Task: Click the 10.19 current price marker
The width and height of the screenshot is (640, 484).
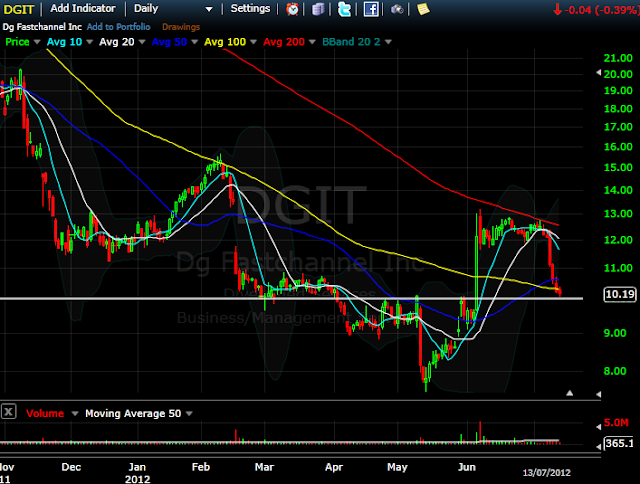Action: (620, 294)
